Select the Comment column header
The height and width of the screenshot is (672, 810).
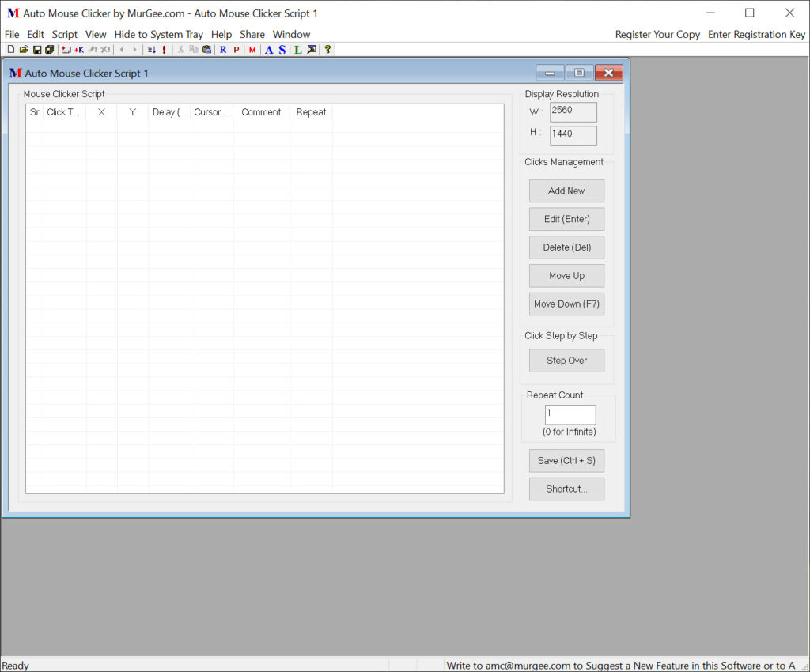coord(261,112)
